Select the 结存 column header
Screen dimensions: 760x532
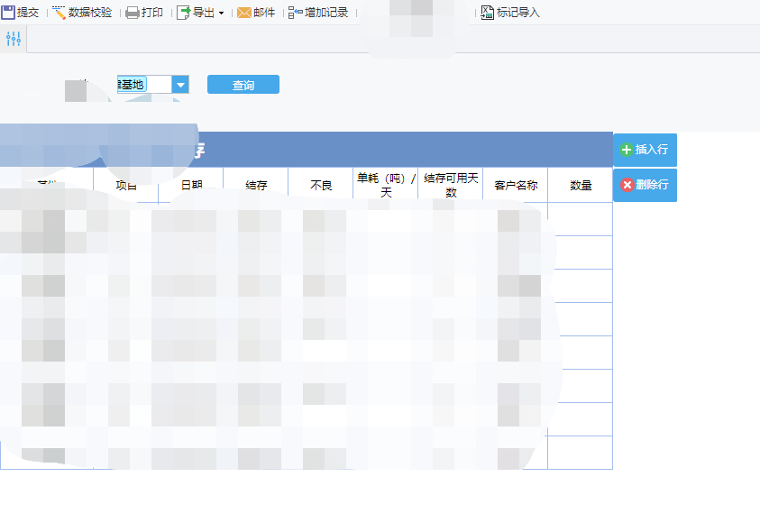pos(256,185)
